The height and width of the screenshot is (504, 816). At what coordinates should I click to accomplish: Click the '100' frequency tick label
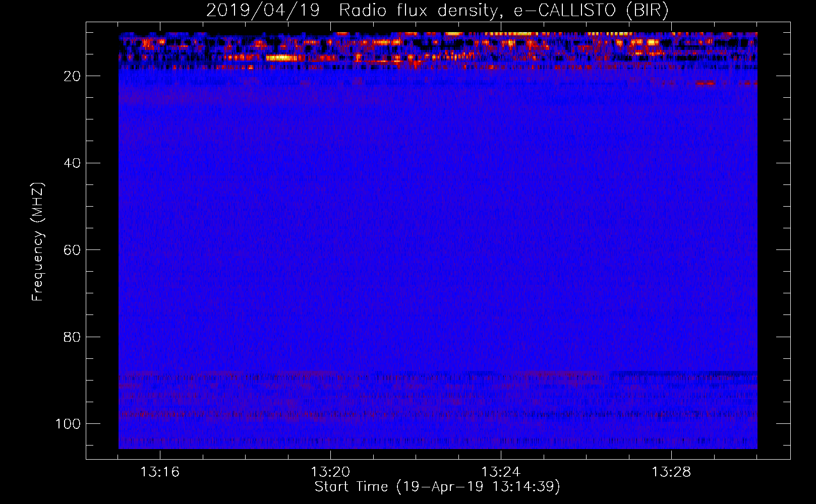tap(68, 423)
